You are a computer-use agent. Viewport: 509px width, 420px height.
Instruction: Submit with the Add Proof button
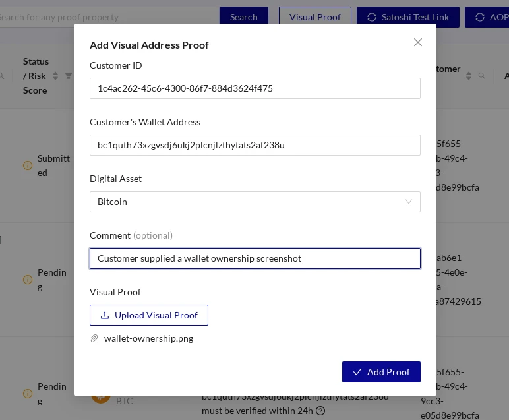(x=381, y=372)
